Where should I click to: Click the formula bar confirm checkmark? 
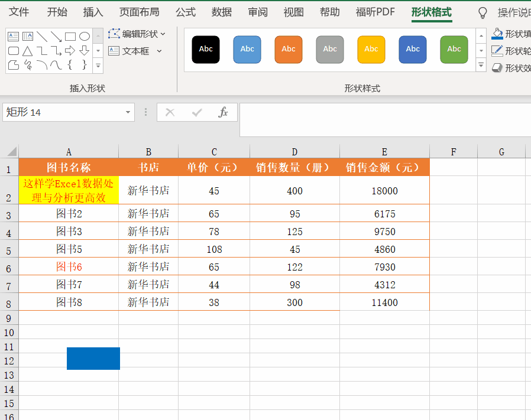(197, 112)
